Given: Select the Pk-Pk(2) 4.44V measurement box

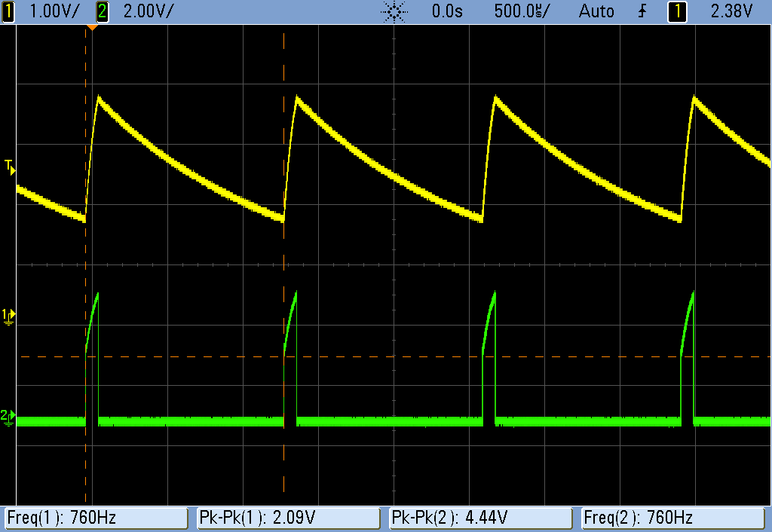Looking at the screenshot, I should coord(480,518).
